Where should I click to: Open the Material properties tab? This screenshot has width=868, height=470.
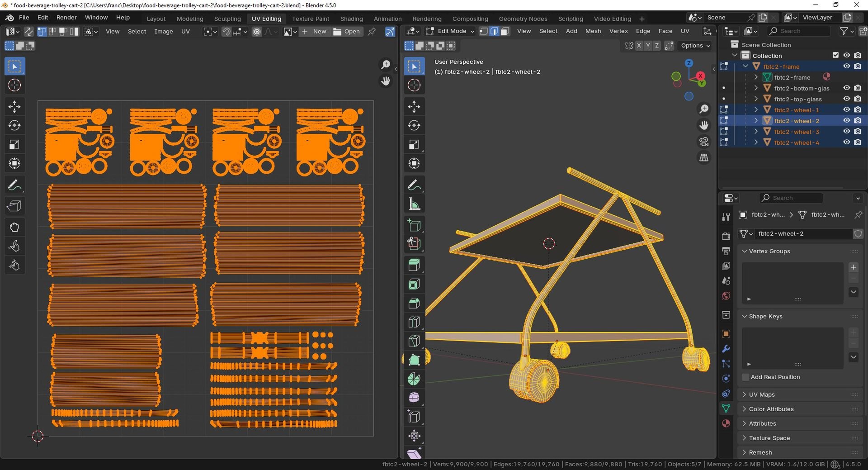(726, 423)
